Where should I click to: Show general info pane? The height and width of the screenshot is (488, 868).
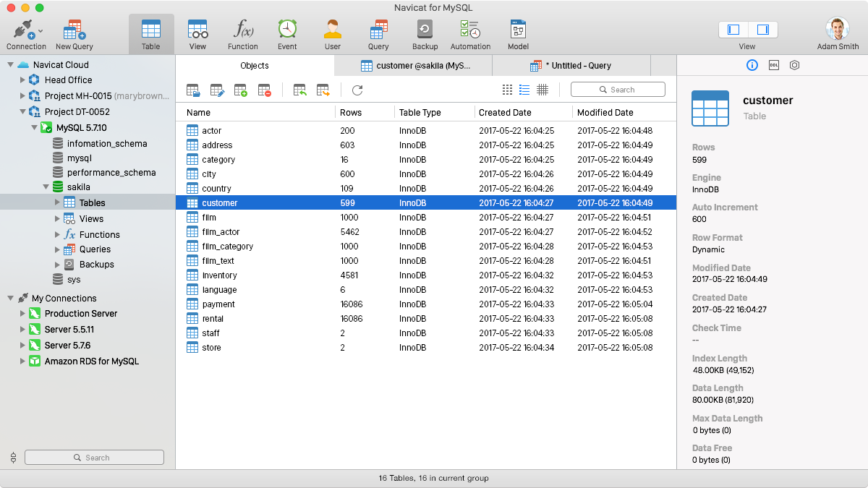(752, 65)
